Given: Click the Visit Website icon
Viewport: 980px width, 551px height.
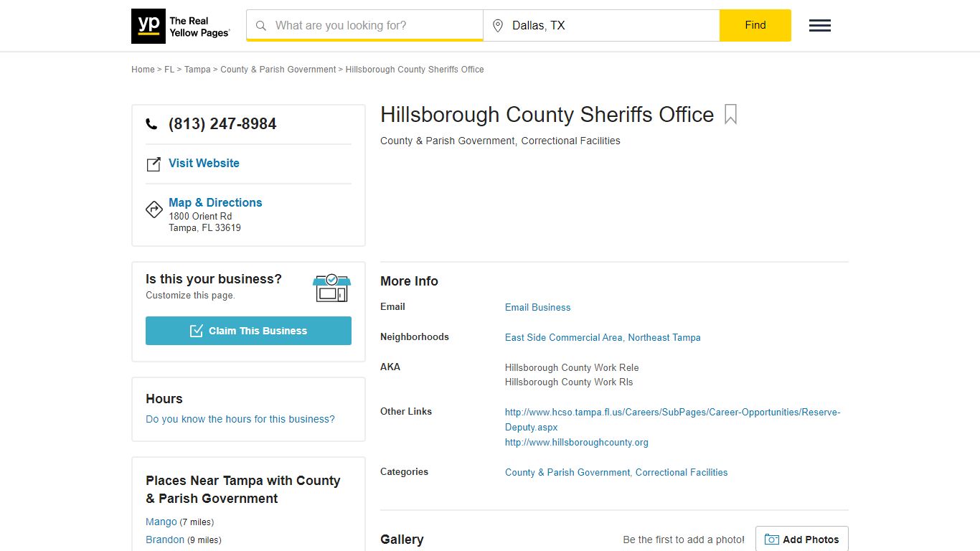Looking at the screenshot, I should (154, 164).
